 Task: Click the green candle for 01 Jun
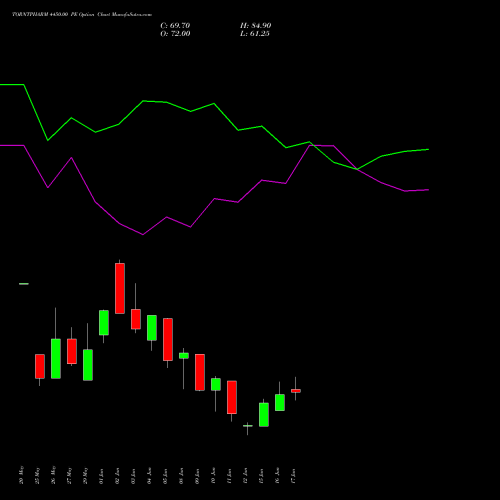(104, 323)
